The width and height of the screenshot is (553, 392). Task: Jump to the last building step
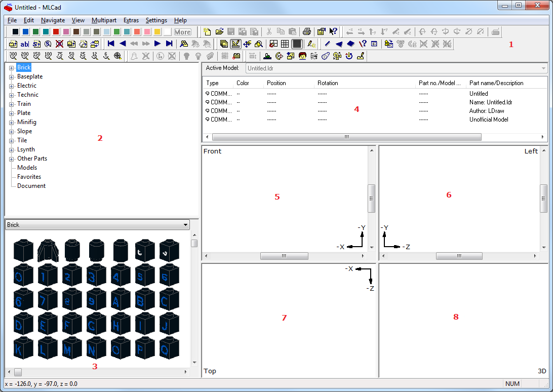tap(169, 44)
